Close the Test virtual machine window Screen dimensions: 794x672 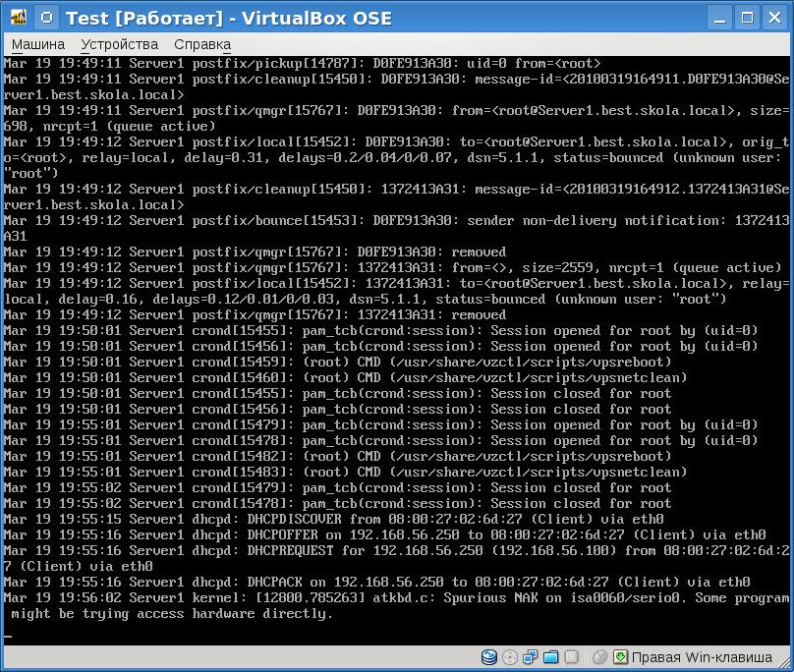click(x=775, y=18)
